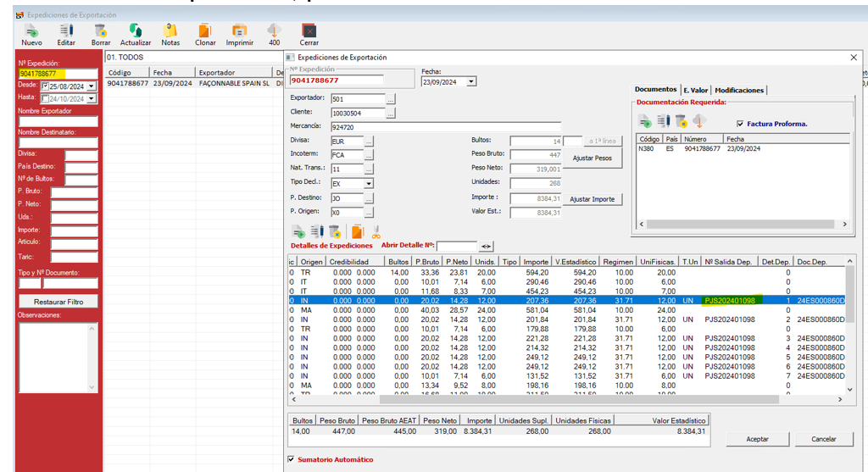
Task: Toggle the Sumatorio Automático checkbox
Action: 292,459
